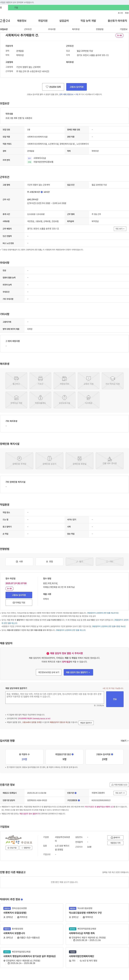This screenshot has height=980, width=129.
Task: Jump to the 근무조건 section tab
Action: [28, 29]
